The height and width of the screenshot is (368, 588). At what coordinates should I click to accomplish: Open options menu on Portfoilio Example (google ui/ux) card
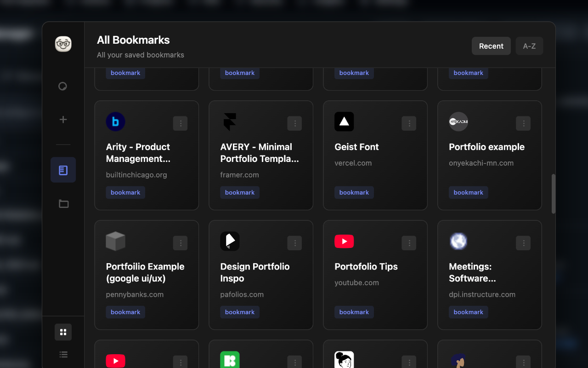pos(181,243)
